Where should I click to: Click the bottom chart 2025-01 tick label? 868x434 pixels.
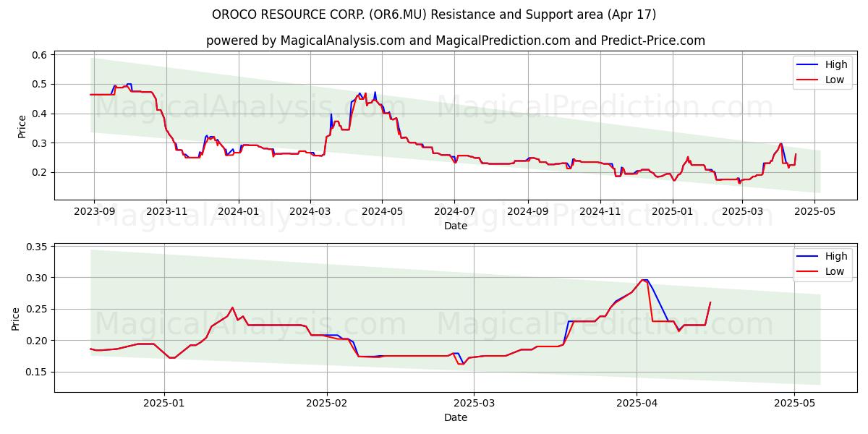tap(164, 403)
